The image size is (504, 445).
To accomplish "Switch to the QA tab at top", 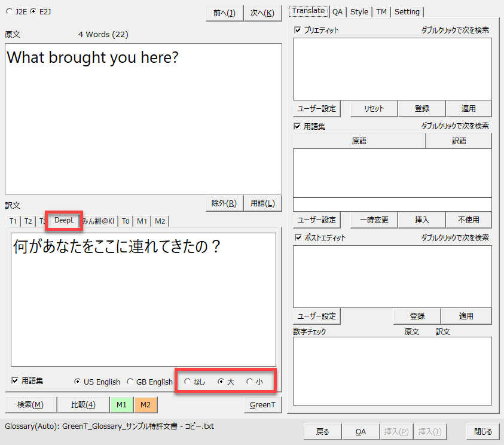I will click(338, 11).
